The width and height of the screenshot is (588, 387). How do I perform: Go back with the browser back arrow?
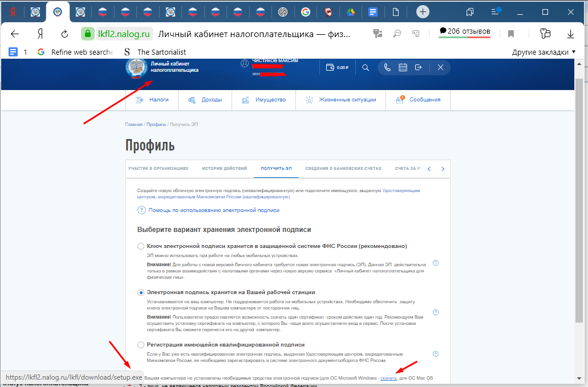pyautogui.click(x=15, y=34)
